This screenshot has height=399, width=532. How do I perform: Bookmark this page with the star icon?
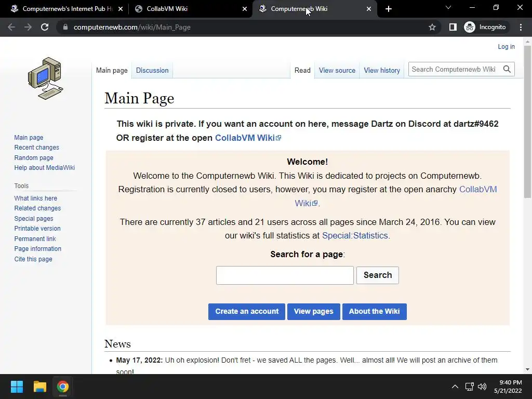point(432,27)
